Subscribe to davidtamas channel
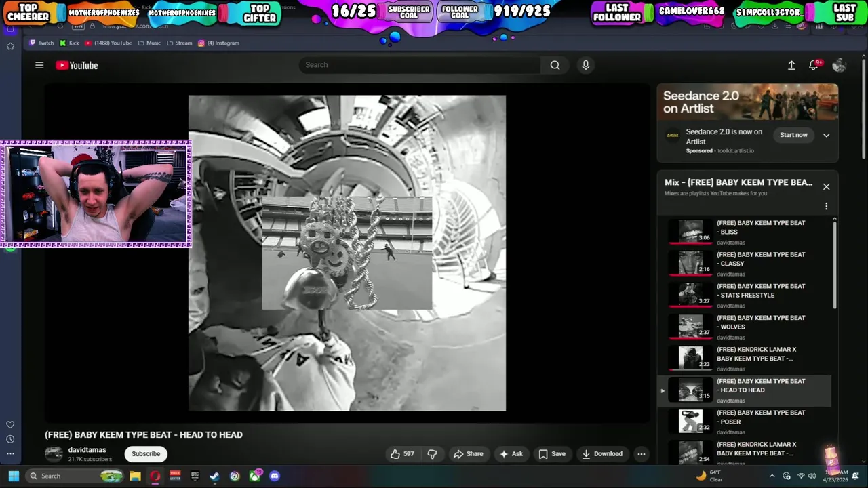The height and width of the screenshot is (488, 868). pos(146,454)
